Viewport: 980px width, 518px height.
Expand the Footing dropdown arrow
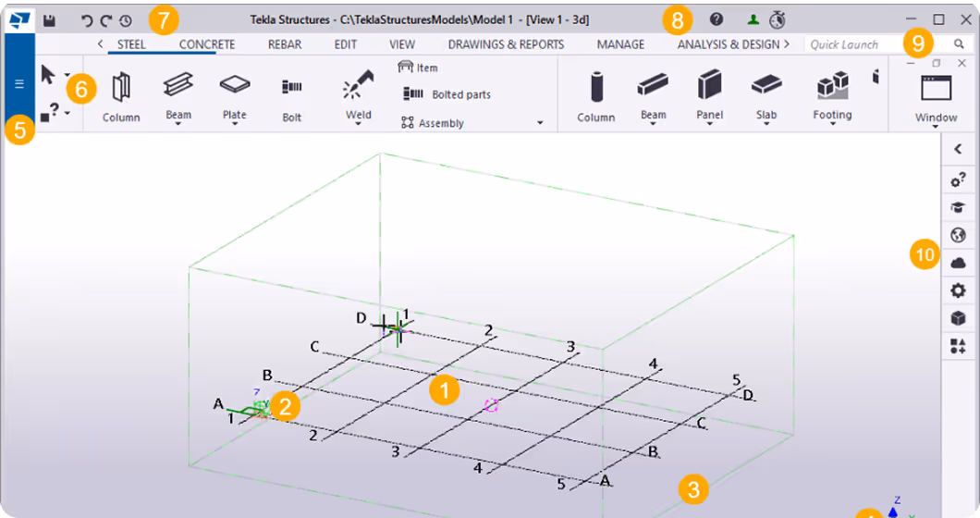[832, 125]
